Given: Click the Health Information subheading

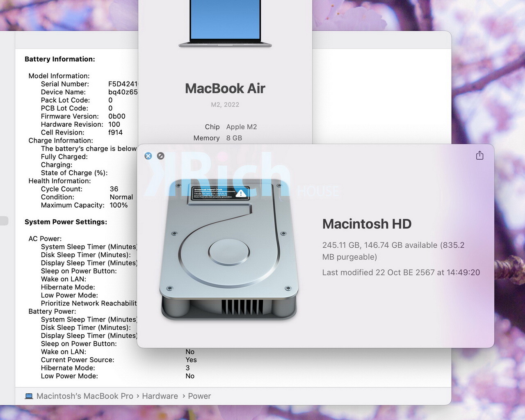Looking at the screenshot, I should point(59,181).
